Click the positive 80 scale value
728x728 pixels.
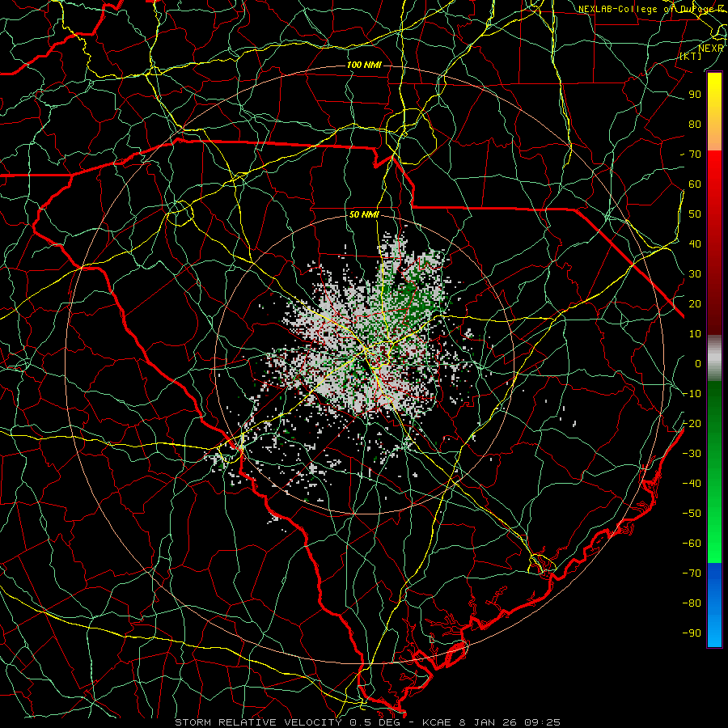click(695, 125)
